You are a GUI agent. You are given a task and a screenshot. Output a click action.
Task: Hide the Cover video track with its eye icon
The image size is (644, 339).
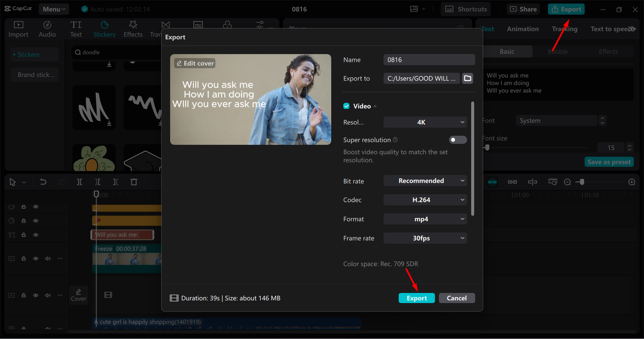click(x=36, y=295)
